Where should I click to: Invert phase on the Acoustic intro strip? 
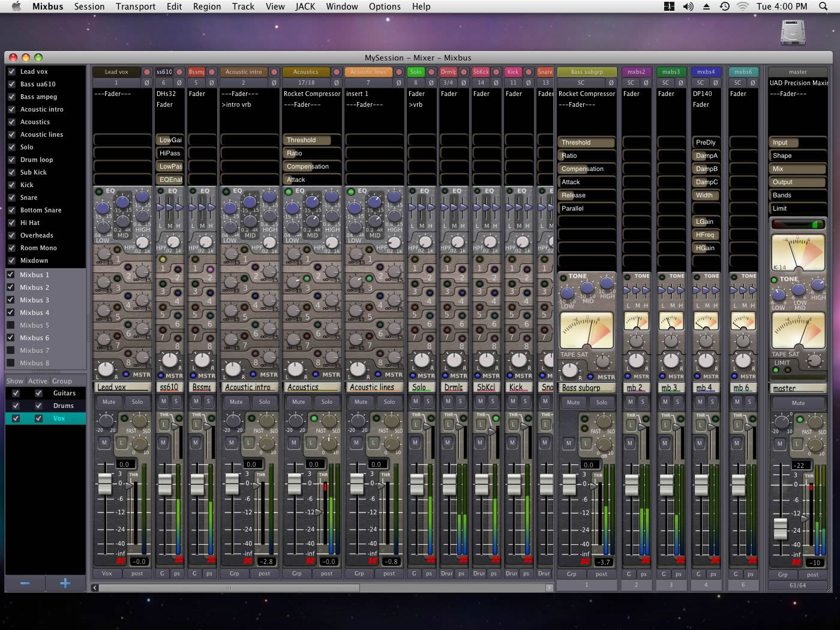tap(274, 83)
